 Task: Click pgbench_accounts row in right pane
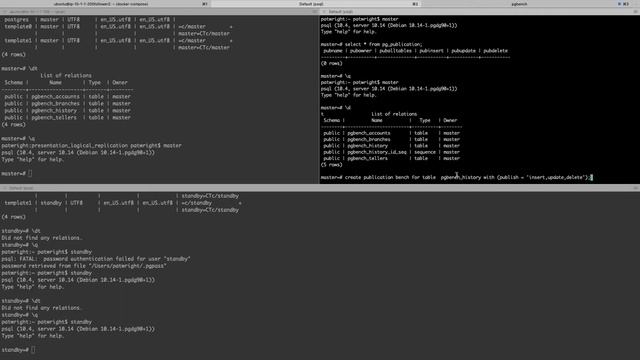pyautogui.click(x=391, y=133)
